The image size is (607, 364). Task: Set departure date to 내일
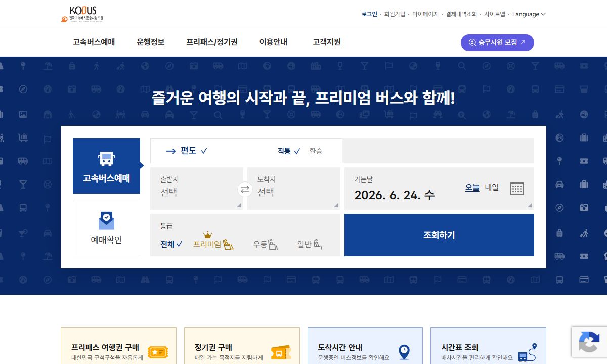pos(492,187)
